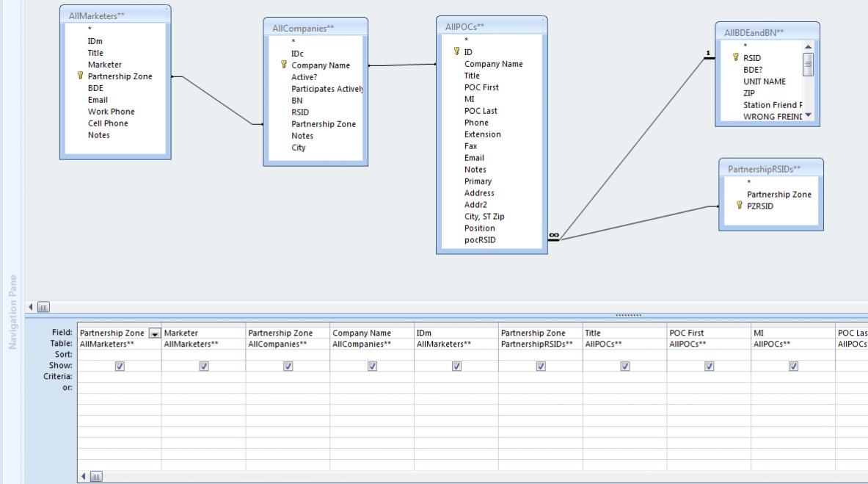Click the scroll-up arrow in AllBDEandBN field list
This screenshot has width=868, height=484.
tap(809, 47)
